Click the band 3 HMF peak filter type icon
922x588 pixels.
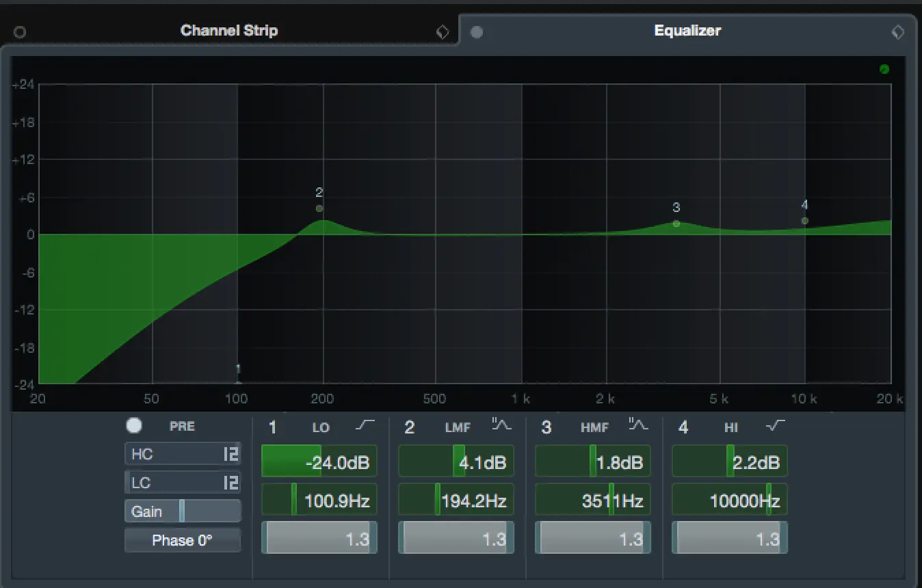click(x=638, y=425)
